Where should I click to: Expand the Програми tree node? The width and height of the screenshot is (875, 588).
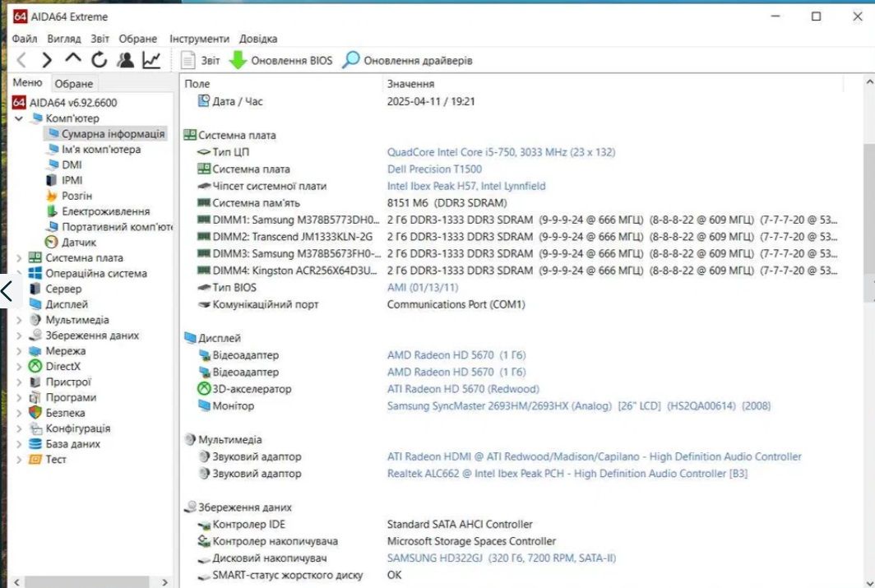pos(19,397)
